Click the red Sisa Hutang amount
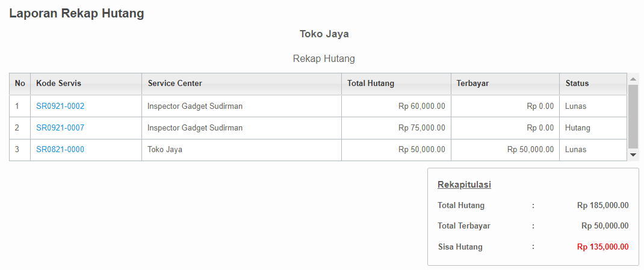The image size is (644, 270). coord(602,247)
